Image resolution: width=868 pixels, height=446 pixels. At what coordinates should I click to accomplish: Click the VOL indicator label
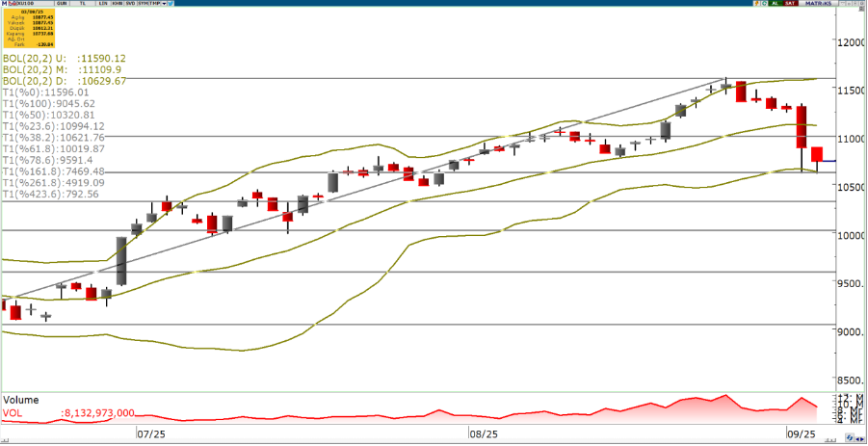click(x=13, y=412)
